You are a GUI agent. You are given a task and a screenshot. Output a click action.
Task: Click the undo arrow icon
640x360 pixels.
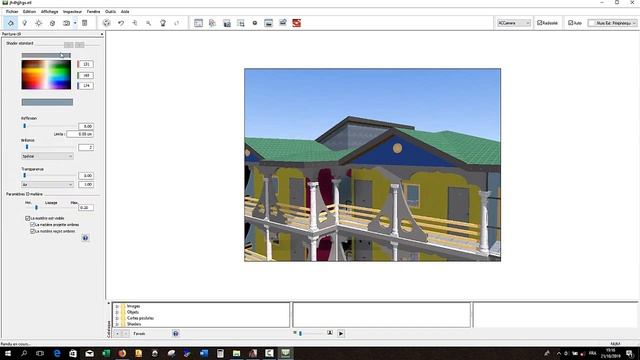121,23
